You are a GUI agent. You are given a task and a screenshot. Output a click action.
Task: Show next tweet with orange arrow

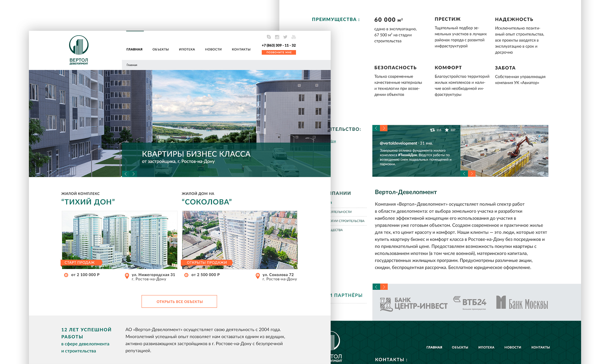(x=384, y=128)
